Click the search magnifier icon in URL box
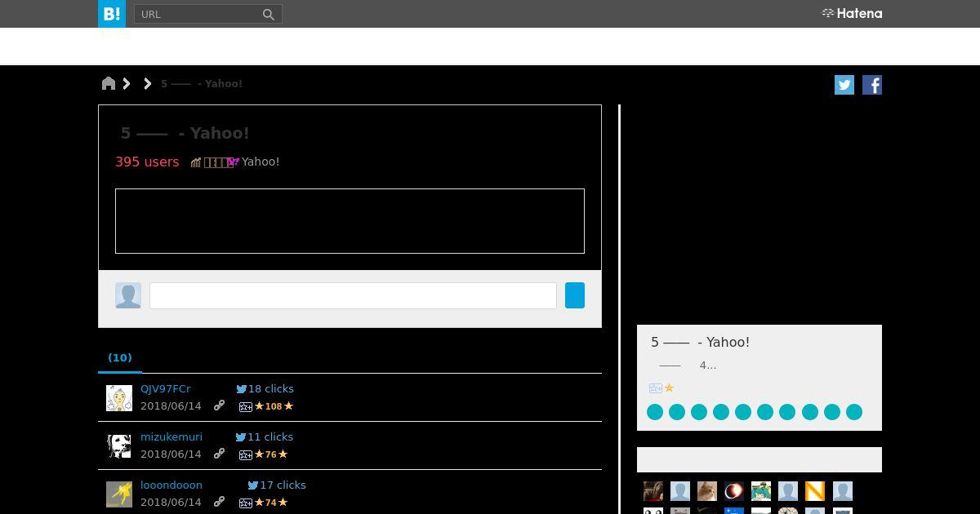The width and height of the screenshot is (980, 514). pyautogui.click(x=268, y=14)
